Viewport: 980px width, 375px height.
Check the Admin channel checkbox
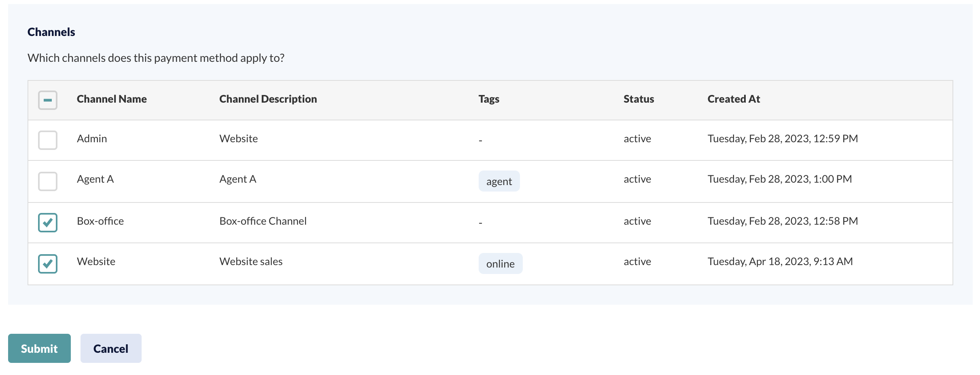pyautogui.click(x=48, y=140)
